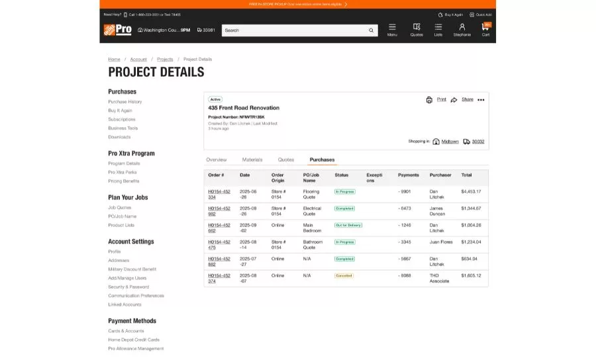
Task: Open Communication Preferences in sidebar
Action: tap(136, 296)
